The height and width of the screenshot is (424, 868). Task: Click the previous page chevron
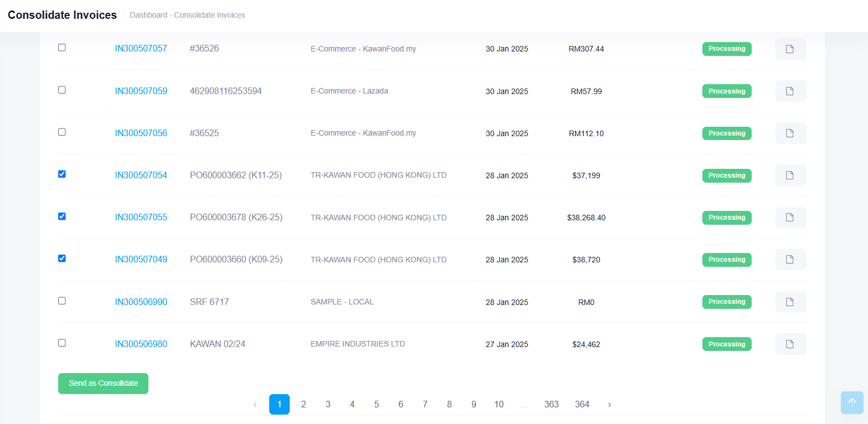tap(255, 405)
